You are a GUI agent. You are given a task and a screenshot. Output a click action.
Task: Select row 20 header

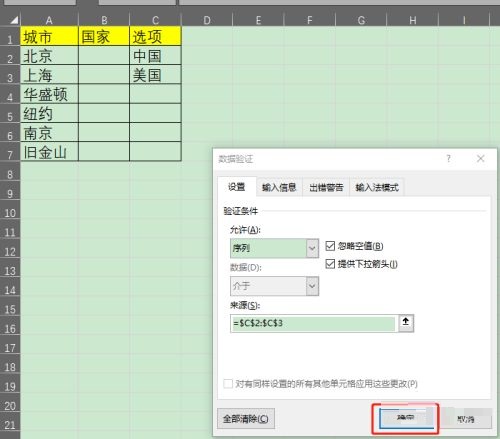pyautogui.click(x=10, y=402)
